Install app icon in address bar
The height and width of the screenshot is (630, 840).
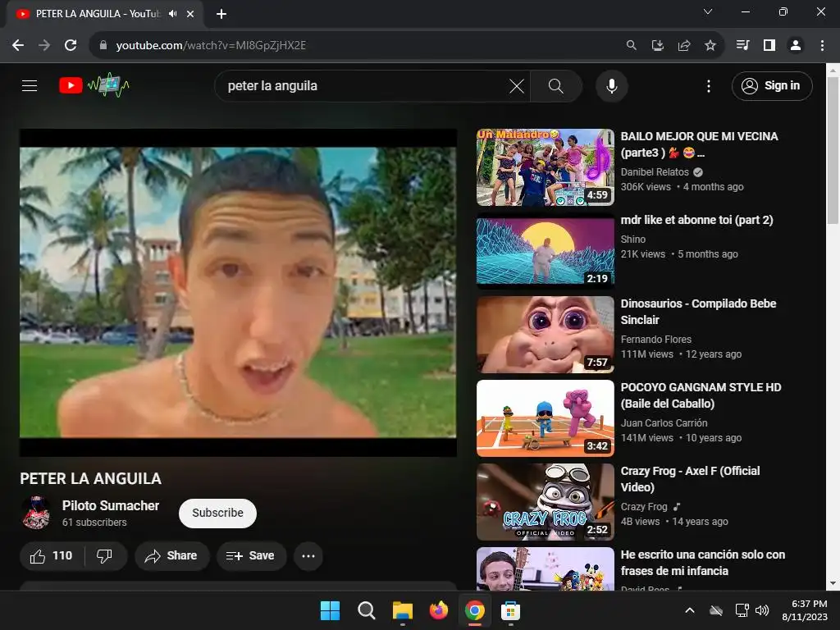[x=657, y=46]
